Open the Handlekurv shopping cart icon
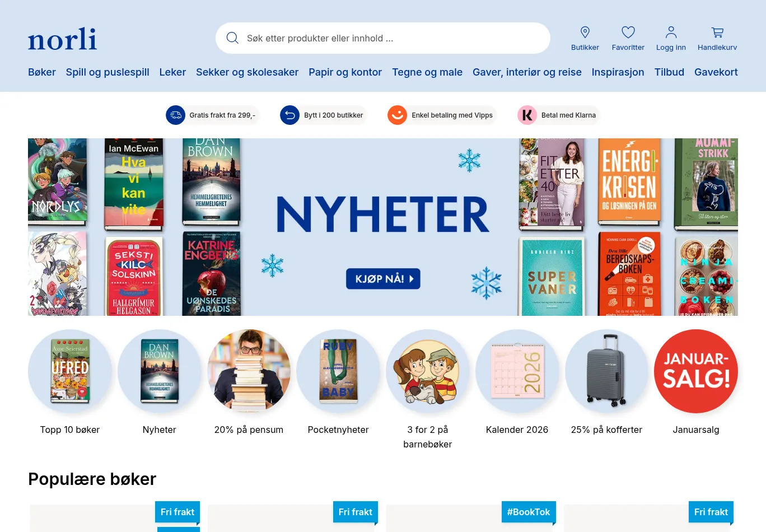The height and width of the screenshot is (532, 766). click(717, 32)
